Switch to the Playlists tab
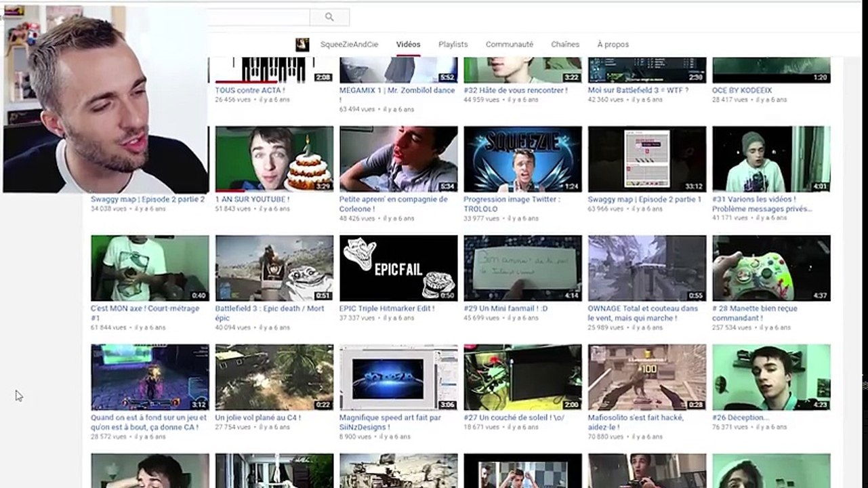Viewport: 868px width, 488px height. (x=453, y=45)
